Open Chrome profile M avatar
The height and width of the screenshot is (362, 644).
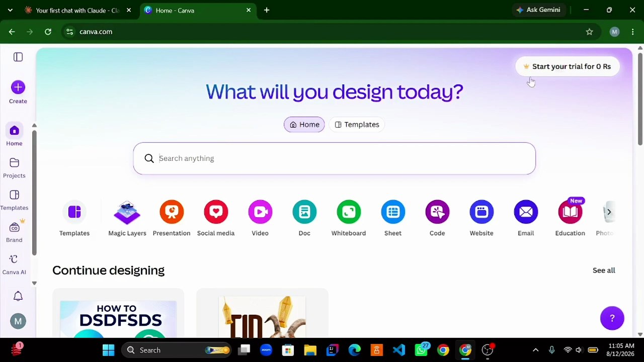click(614, 32)
